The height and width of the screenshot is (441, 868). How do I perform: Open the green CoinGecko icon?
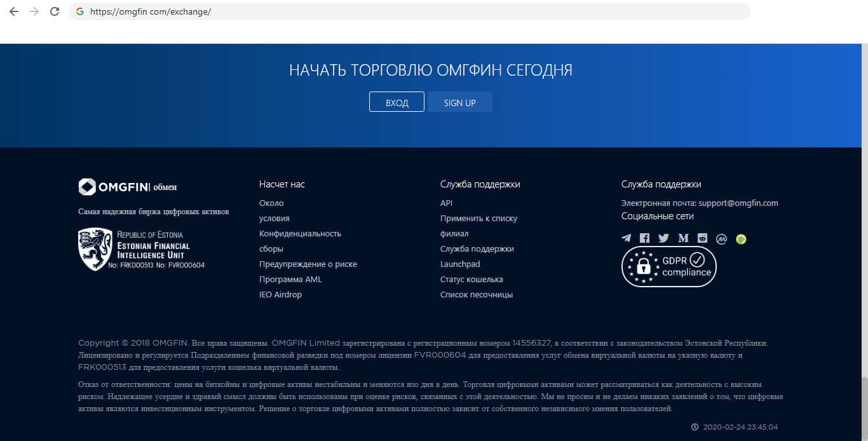pos(741,240)
